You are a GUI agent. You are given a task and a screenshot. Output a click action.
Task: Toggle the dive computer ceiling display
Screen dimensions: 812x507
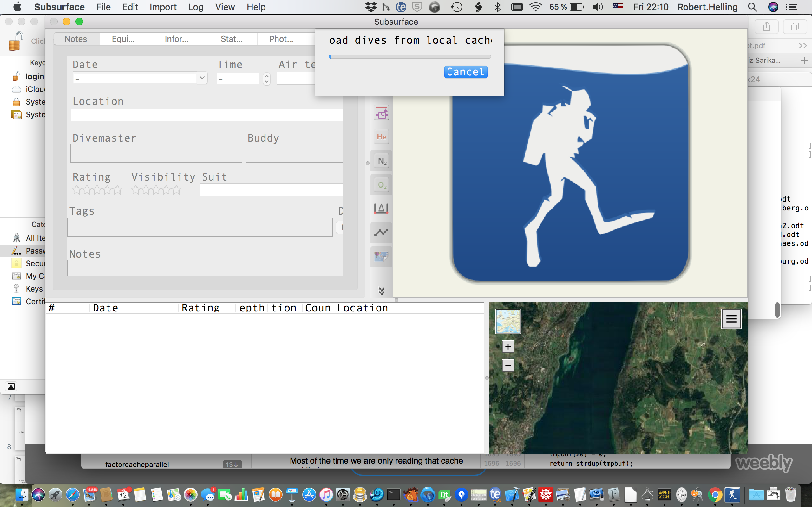click(381, 113)
